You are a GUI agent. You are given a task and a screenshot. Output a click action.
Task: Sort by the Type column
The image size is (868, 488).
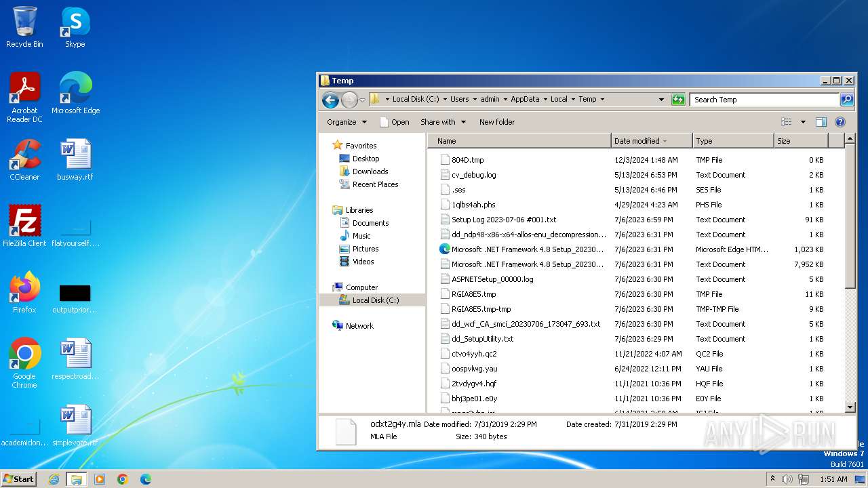[733, 141]
